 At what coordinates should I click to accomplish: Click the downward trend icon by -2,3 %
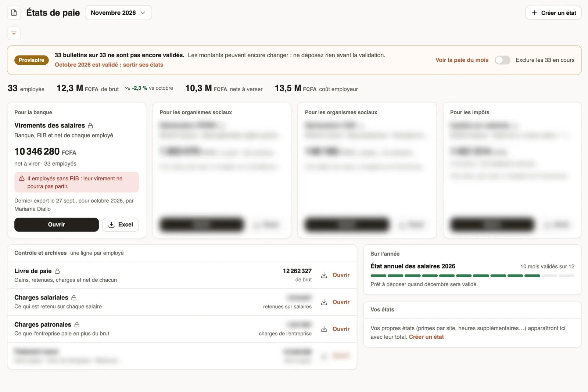coord(128,88)
